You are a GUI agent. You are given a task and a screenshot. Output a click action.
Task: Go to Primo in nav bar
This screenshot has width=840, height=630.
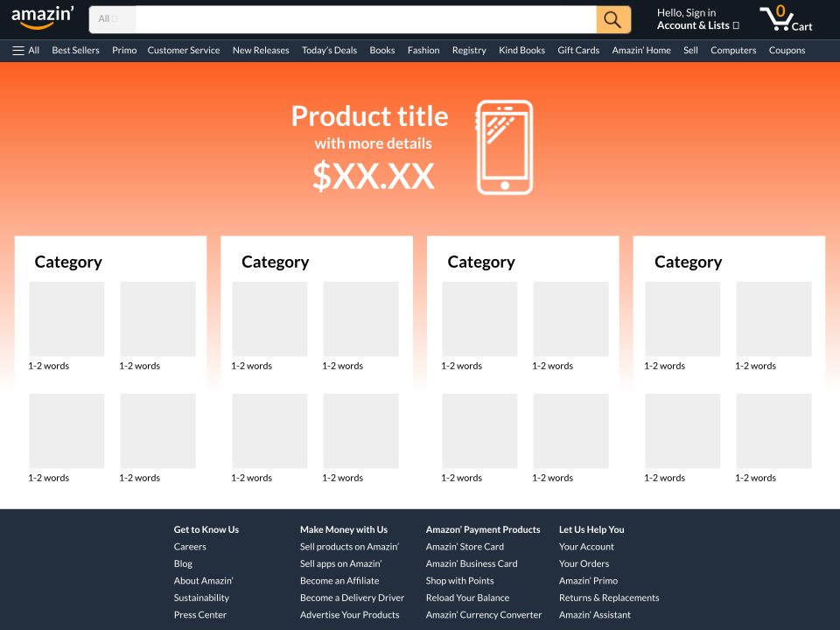point(124,51)
